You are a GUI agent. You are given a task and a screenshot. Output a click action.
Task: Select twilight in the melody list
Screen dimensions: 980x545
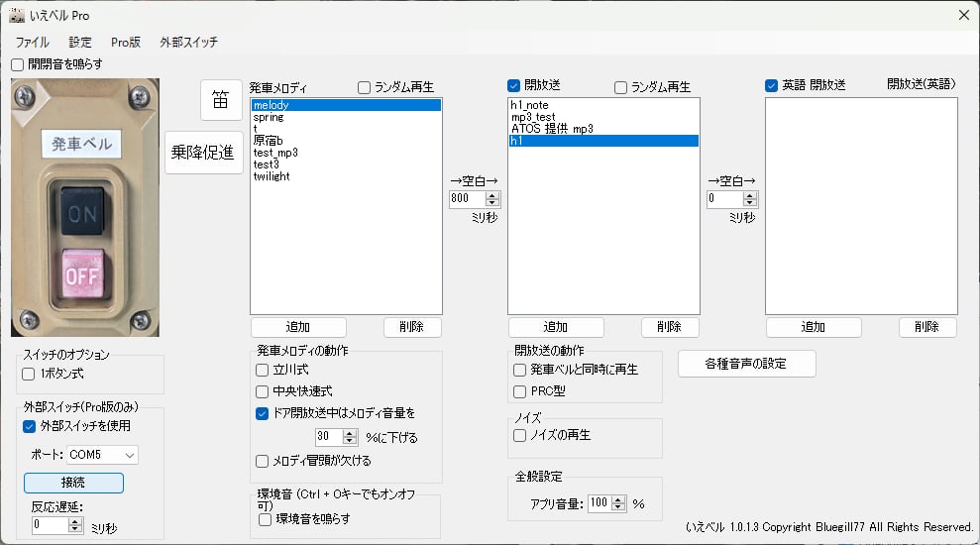tap(270, 176)
